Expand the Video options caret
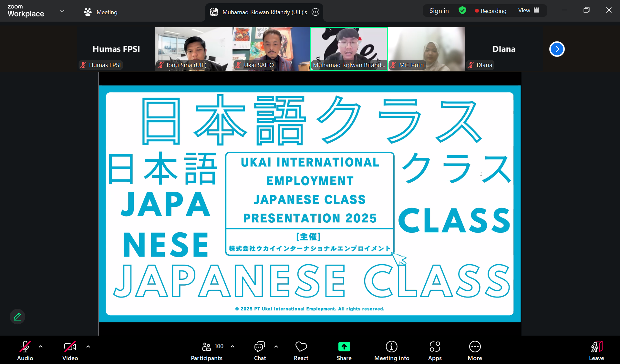620x364 pixels. (x=88, y=347)
